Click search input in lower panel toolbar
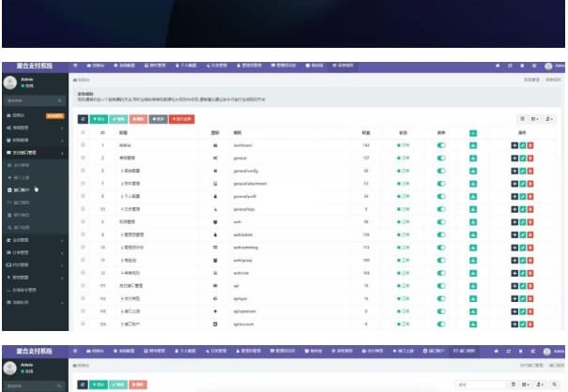This screenshot has height=392, width=568. click(481, 384)
